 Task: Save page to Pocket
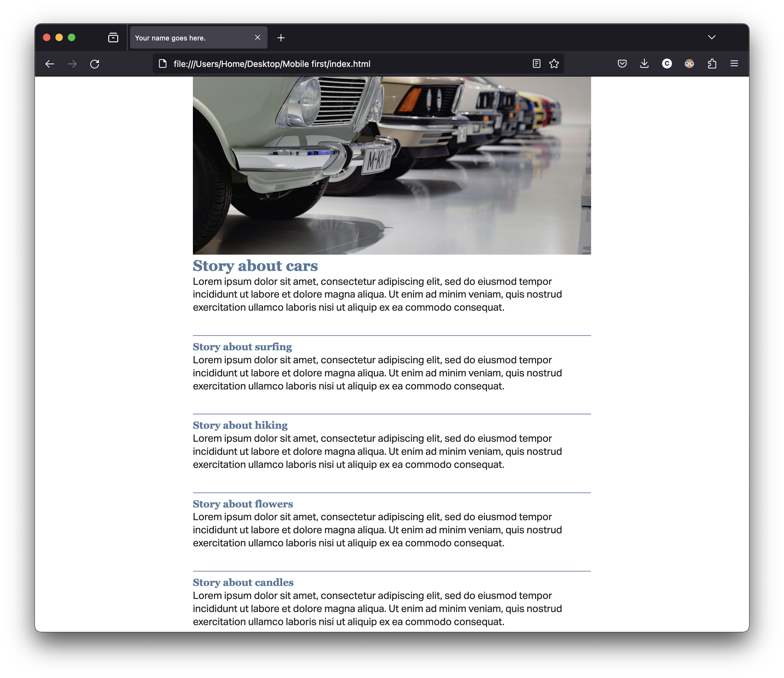622,64
